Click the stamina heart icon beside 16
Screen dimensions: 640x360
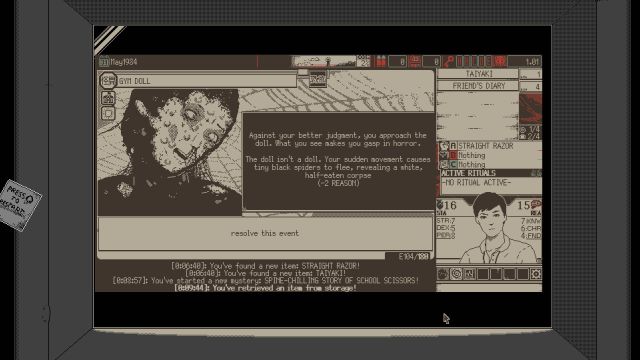pos(440,204)
